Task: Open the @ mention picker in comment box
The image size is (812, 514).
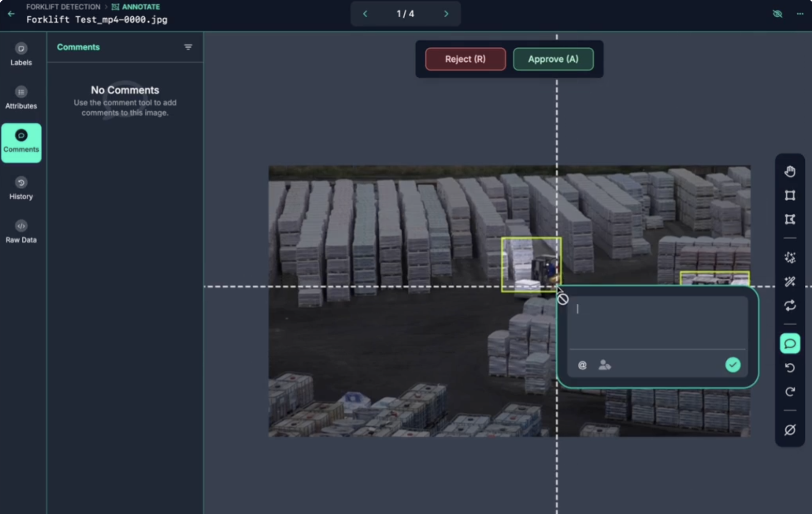Action: click(582, 365)
